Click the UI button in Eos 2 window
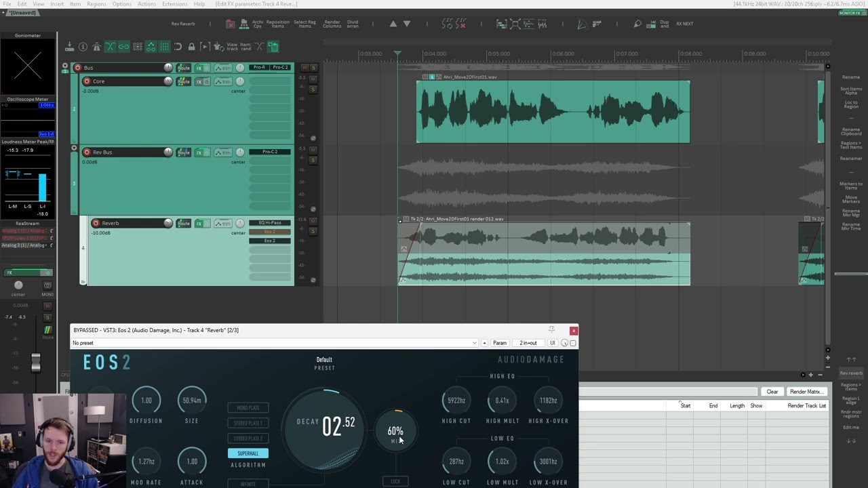 553,343
